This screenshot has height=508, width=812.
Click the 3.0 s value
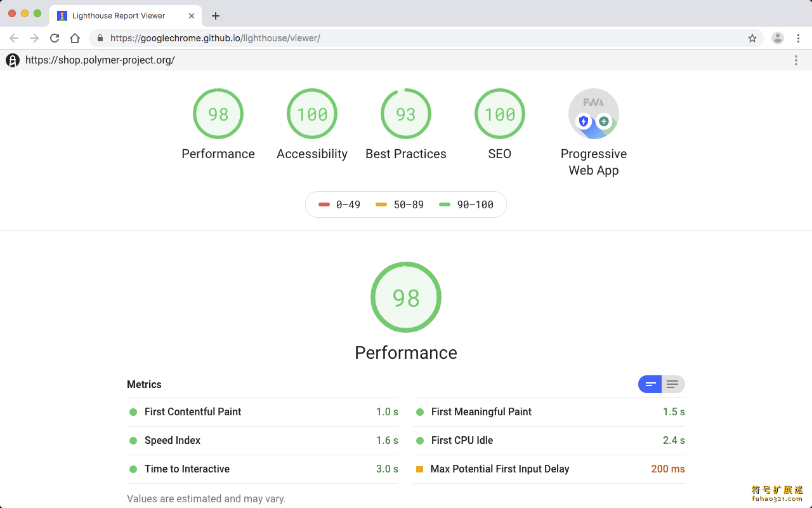pos(387,469)
